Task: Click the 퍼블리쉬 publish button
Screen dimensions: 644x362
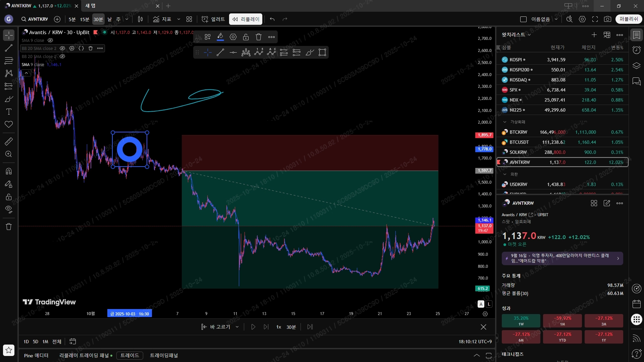Action: [629, 19]
